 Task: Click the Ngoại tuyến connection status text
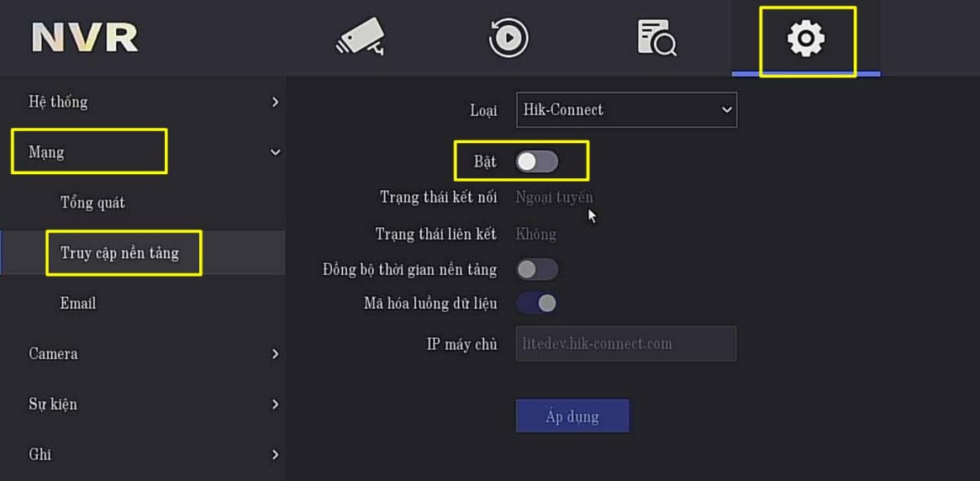554,198
